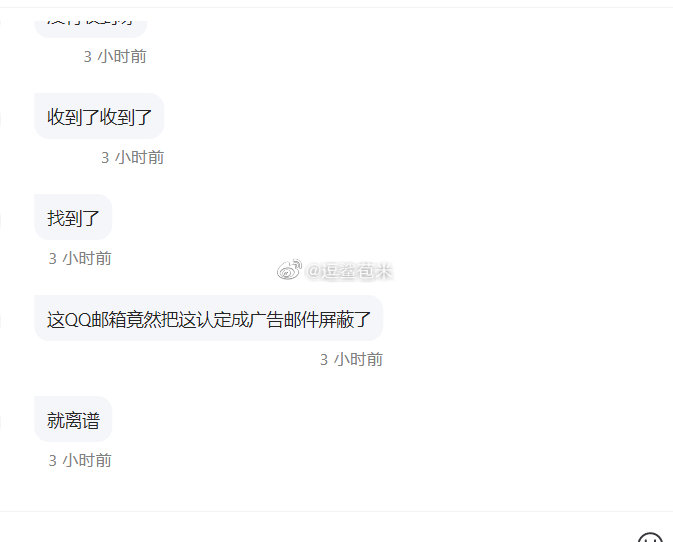Open sender avatar beside the QQ邮箱 message
The height and width of the screenshot is (542, 673).
click(0, 320)
